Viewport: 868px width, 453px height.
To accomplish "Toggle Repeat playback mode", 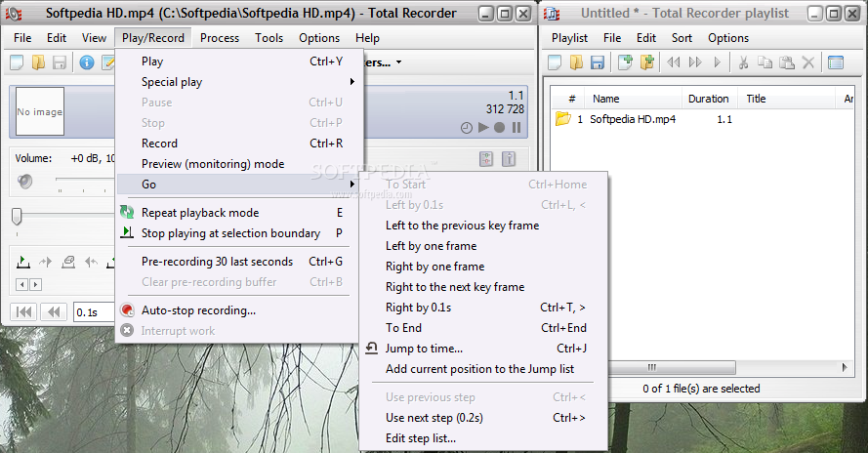I will coord(239,213).
